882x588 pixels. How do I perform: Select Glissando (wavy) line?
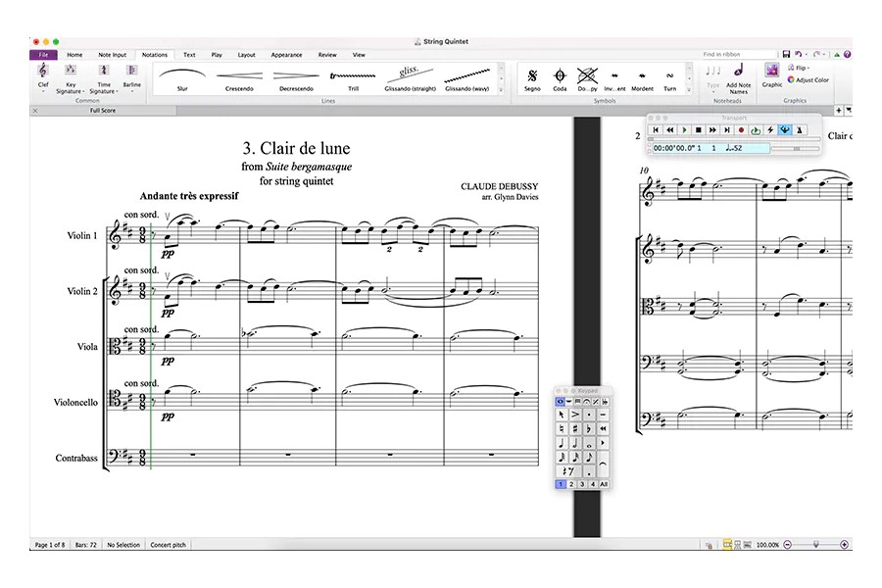tap(466, 78)
